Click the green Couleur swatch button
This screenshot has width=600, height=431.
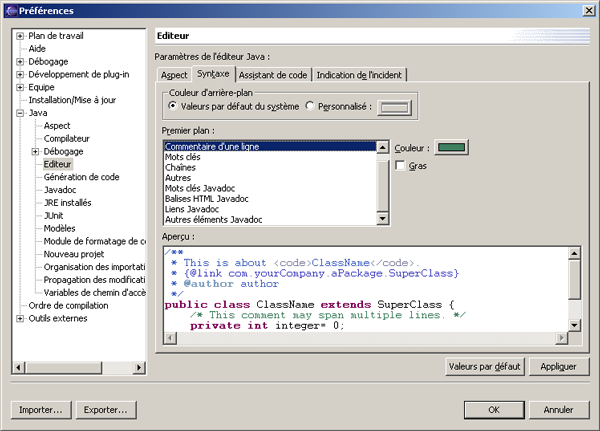pos(452,147)
